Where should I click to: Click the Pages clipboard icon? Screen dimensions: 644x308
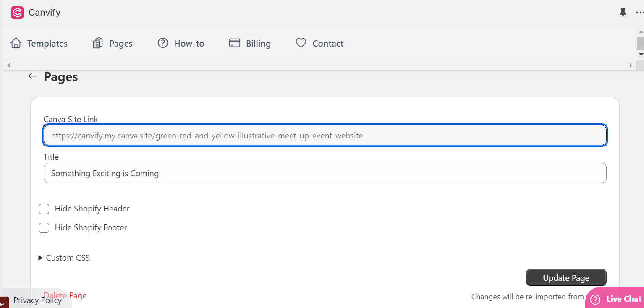[x=98, y=43]
